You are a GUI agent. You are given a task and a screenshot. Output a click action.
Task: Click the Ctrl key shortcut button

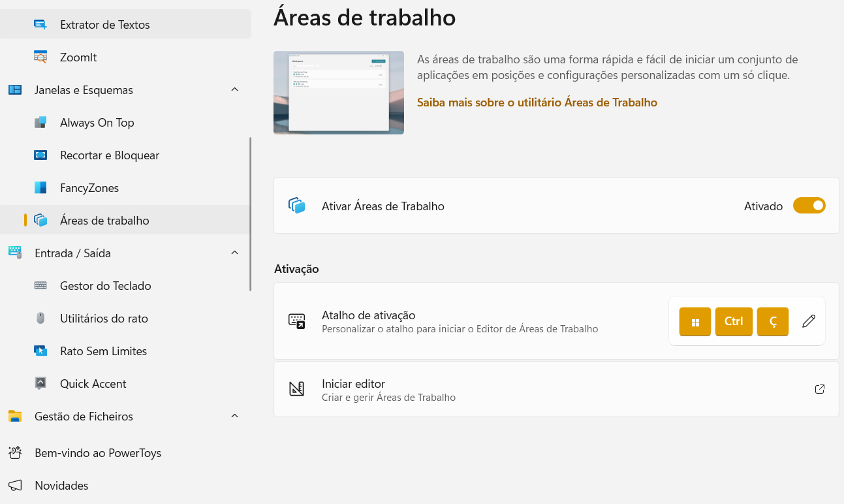tap(734, 321)
